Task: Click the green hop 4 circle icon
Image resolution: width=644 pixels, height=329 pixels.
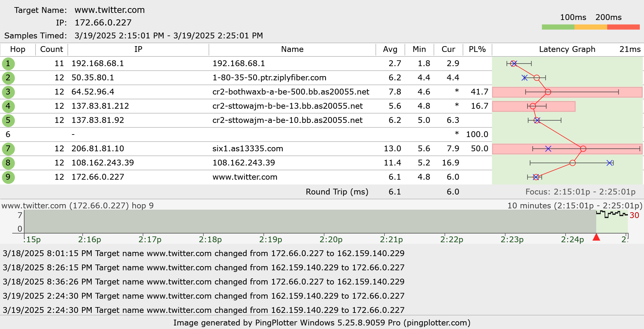Action: 8,106
